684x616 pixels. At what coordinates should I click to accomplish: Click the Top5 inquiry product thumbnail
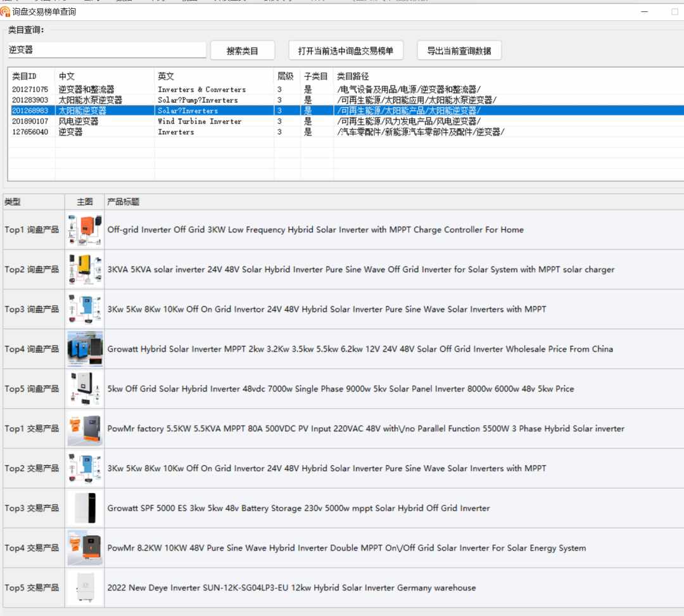point(85,389)
